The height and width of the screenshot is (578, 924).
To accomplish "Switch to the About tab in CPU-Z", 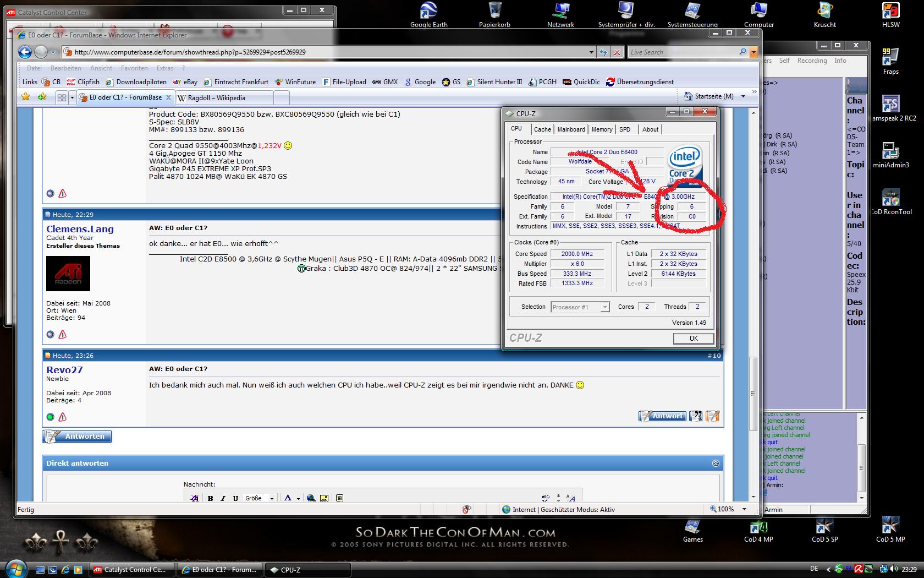I will (x=650, y=129).
